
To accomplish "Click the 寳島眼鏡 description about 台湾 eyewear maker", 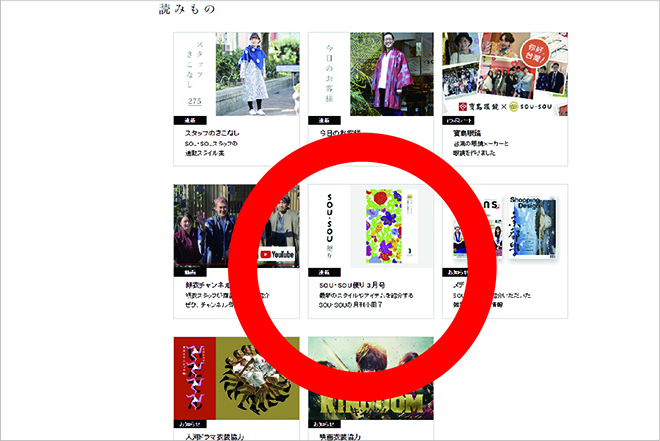I will point(481,149).
